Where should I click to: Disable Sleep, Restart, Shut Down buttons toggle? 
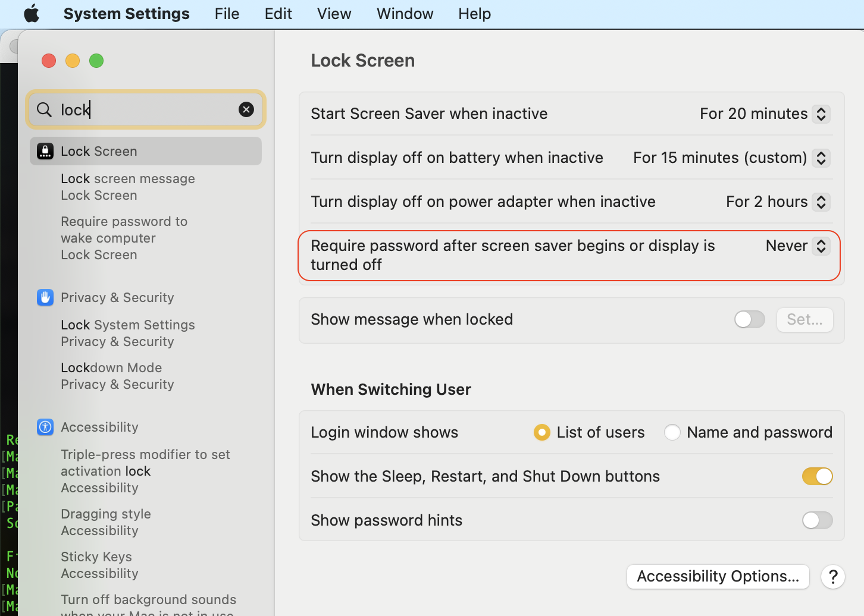point(817,476)
